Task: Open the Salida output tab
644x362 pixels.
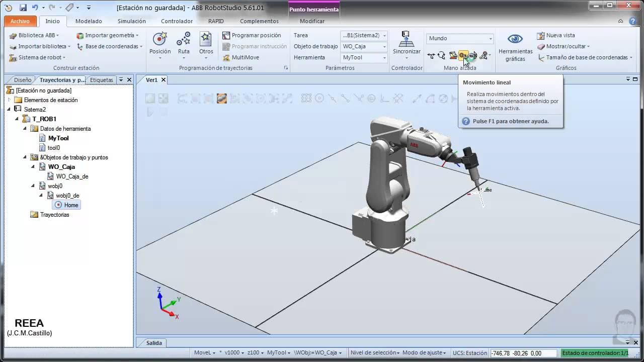Action: point(154,343)
